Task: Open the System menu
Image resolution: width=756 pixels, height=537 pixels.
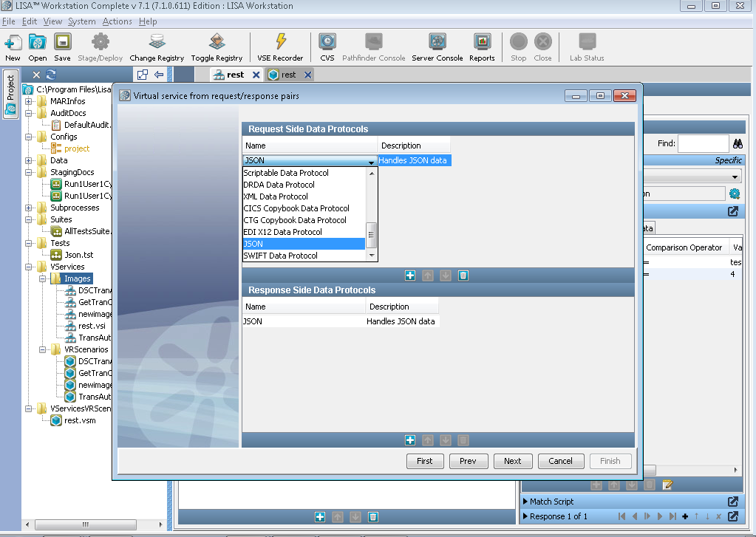Action: click(x=81, y=21)
